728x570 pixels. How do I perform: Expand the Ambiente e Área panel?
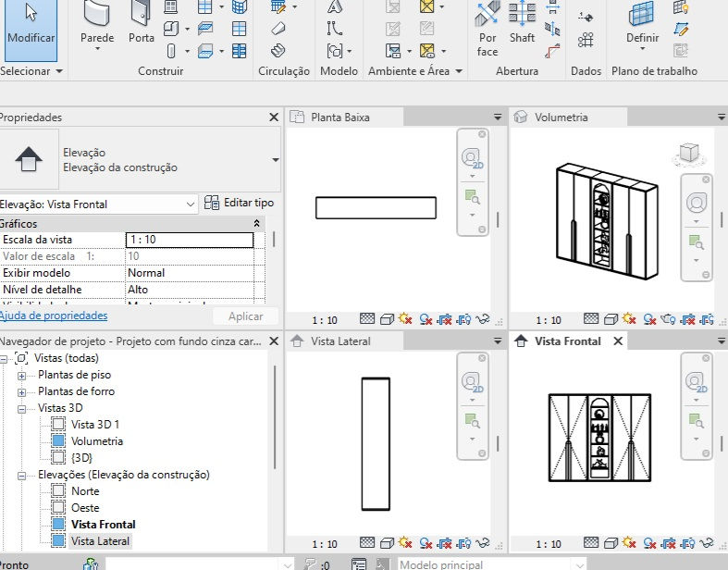pos(459,71)
